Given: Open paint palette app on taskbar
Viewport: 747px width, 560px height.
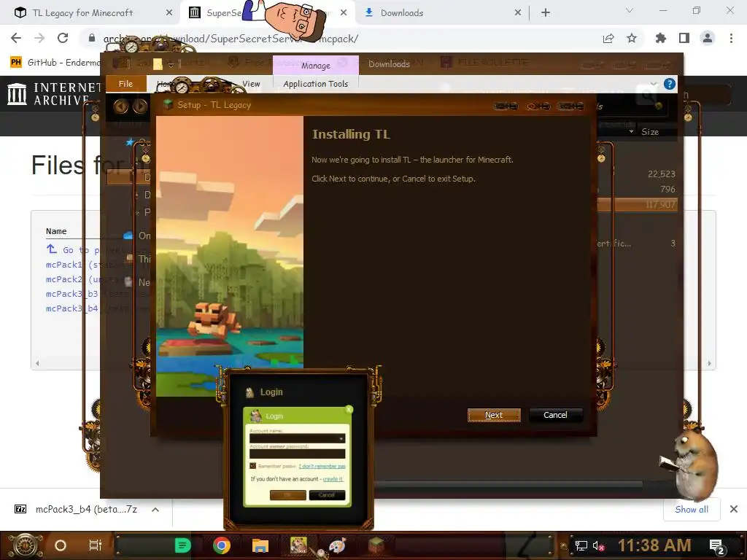Looking at the screenshot, I should tap(337, 545).
